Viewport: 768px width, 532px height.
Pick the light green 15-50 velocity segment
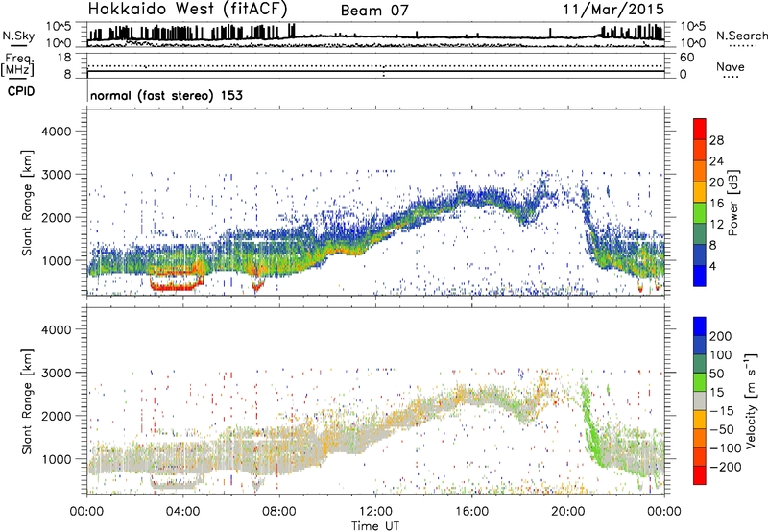[x=700, y=382]
